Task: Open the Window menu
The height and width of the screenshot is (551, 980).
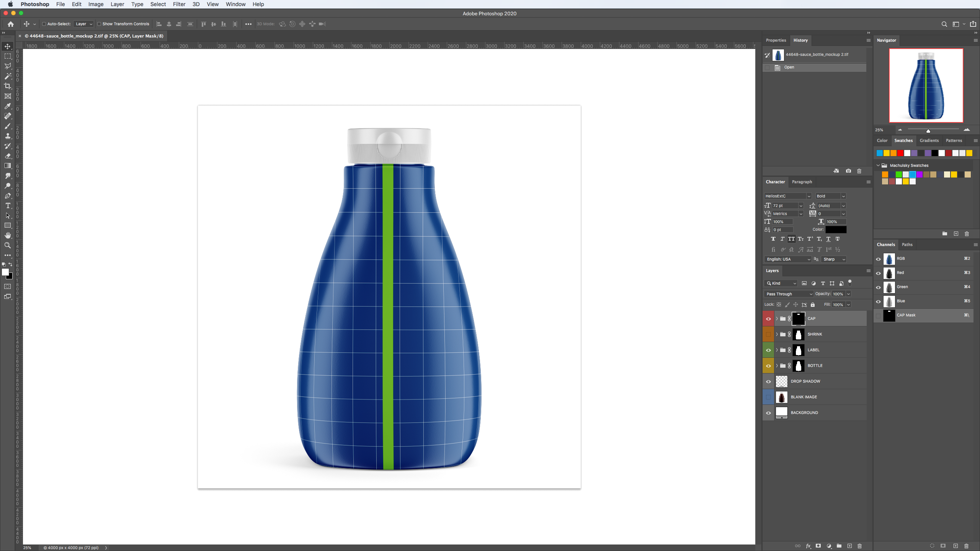Action: click(235, 5)
